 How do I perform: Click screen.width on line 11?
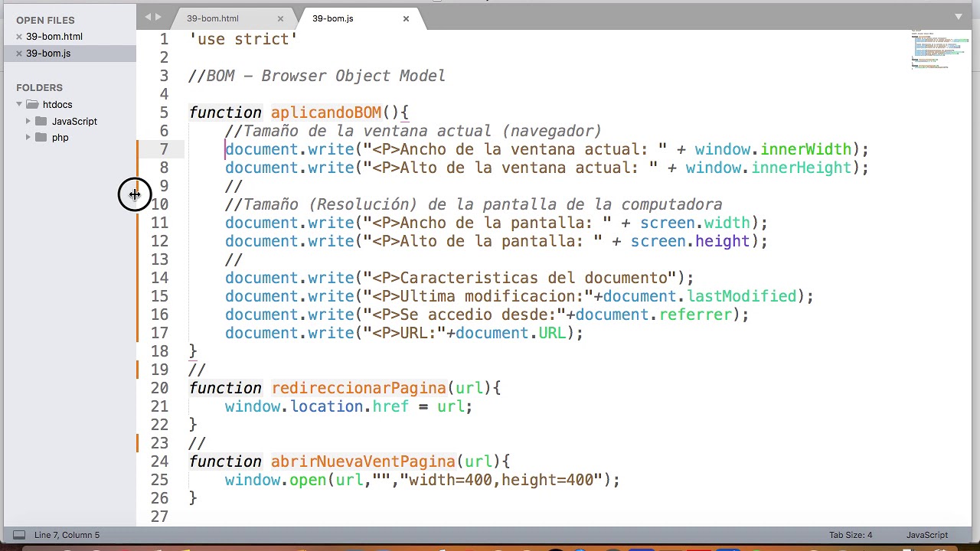click(x=695, y=223)
